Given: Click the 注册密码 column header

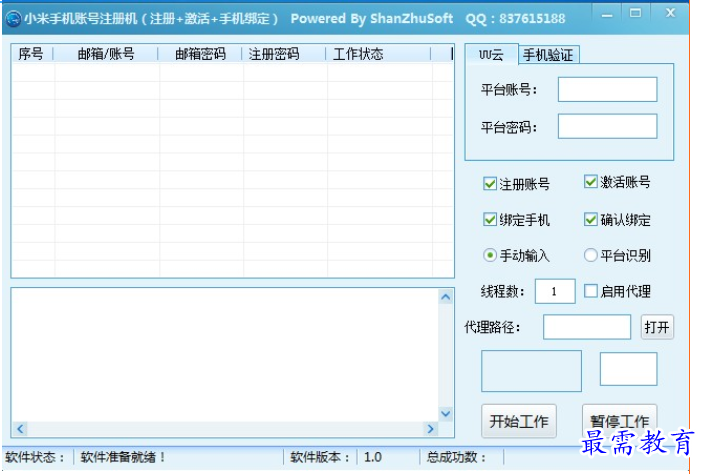Looking at the screenshot, I should (x=283, y=54).
